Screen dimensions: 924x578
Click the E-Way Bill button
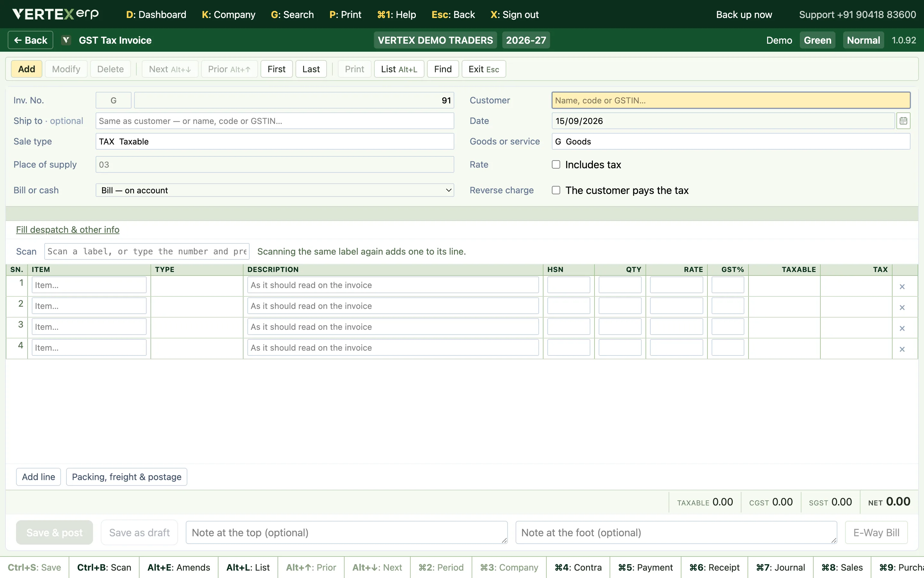coord(876,532)
